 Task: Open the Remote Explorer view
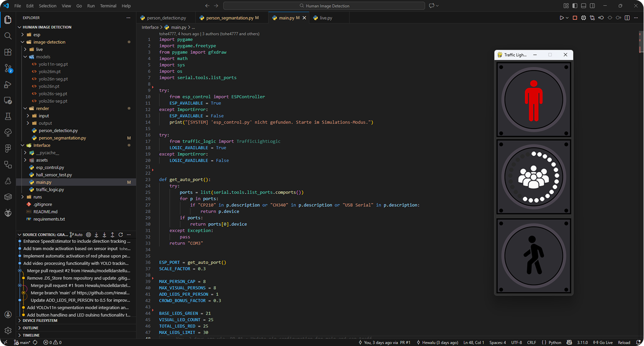coord(8,100)
